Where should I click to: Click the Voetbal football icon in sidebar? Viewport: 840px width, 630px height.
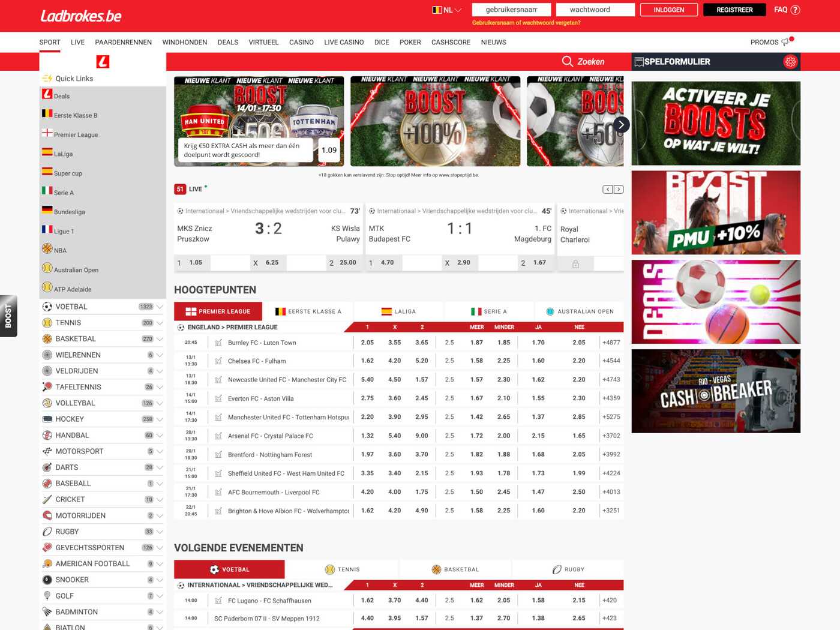[x=47, y=307]
